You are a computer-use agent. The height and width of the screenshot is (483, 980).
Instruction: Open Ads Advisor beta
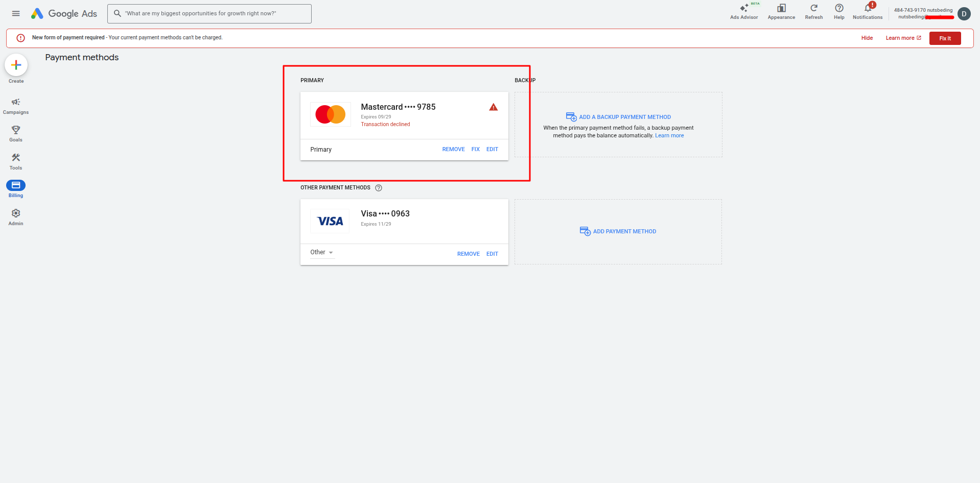click(744, 11)
